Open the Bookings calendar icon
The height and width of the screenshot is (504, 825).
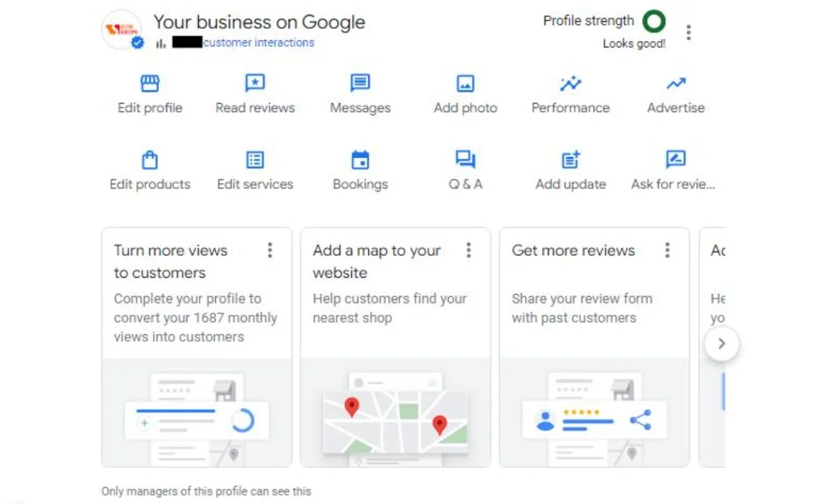coord(360,159)
